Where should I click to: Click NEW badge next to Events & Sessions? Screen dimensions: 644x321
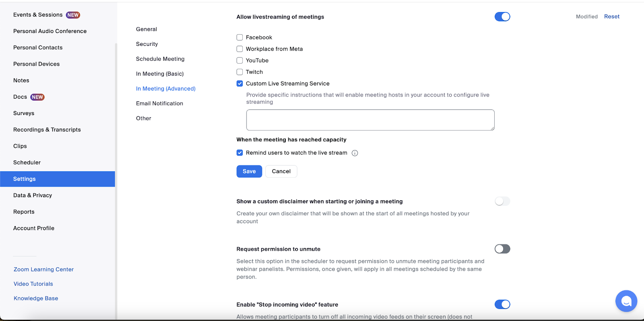(73, 15)
